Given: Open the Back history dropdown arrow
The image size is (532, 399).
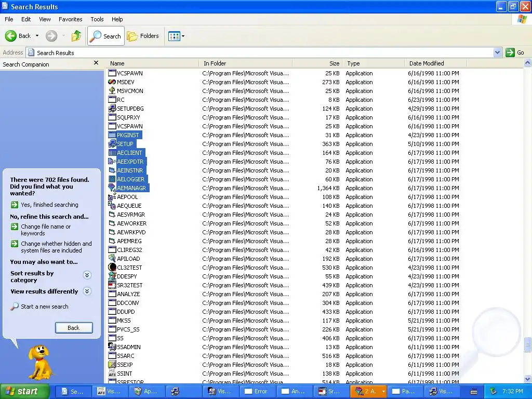Looking at the screenshot, I should pos(37,36).
